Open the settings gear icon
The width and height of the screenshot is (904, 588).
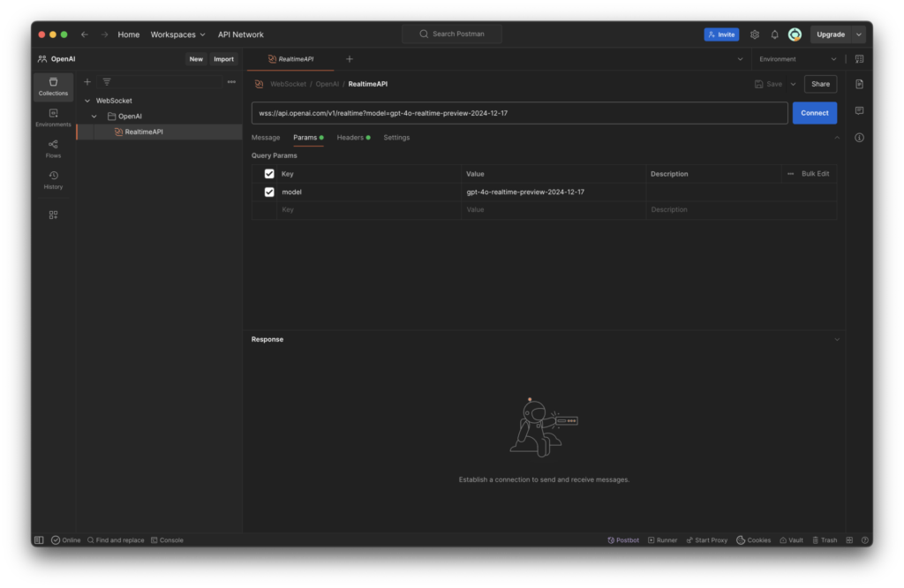point(755,34)
